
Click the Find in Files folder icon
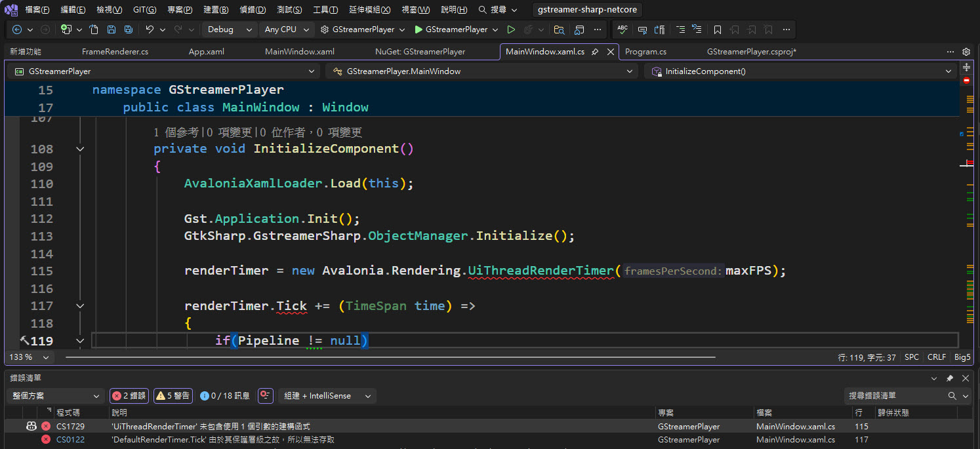(x=559, y=29)
